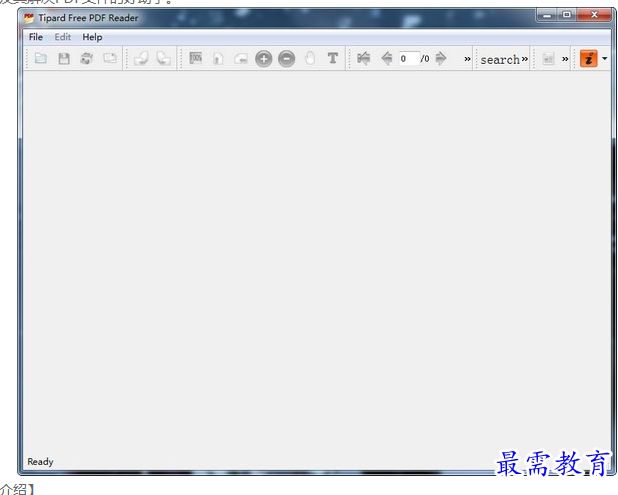Click the Save floppy disk icon
This screenshot has height=495, width=618.
point(64,59)
